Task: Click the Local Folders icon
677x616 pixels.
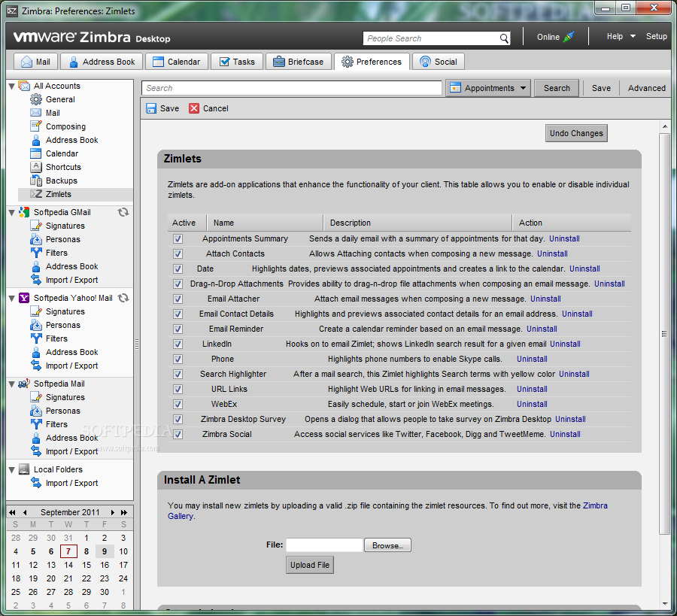Action: tap(24, 469)
